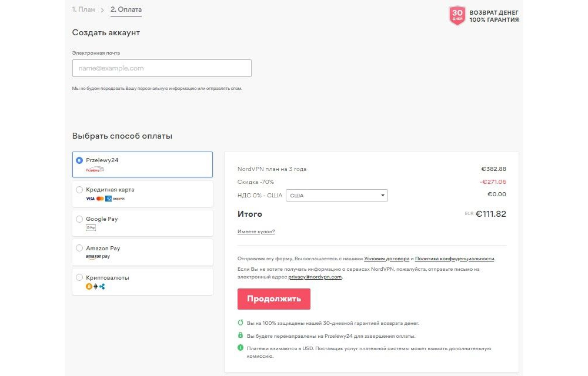
Task: Open the Условия договора link
Action: coord(387,258)
